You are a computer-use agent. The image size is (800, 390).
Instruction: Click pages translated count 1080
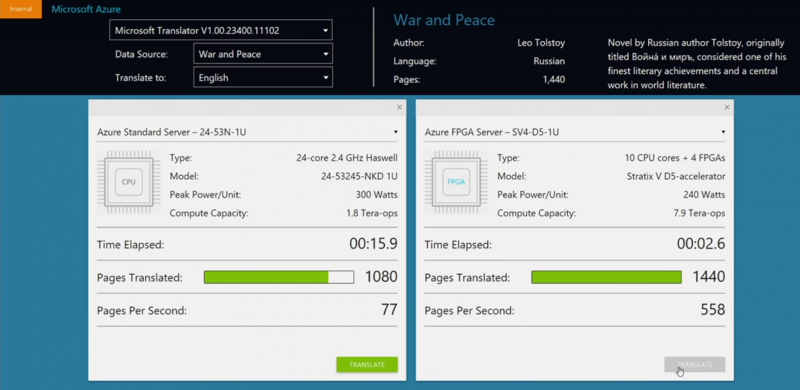point(381,277)
